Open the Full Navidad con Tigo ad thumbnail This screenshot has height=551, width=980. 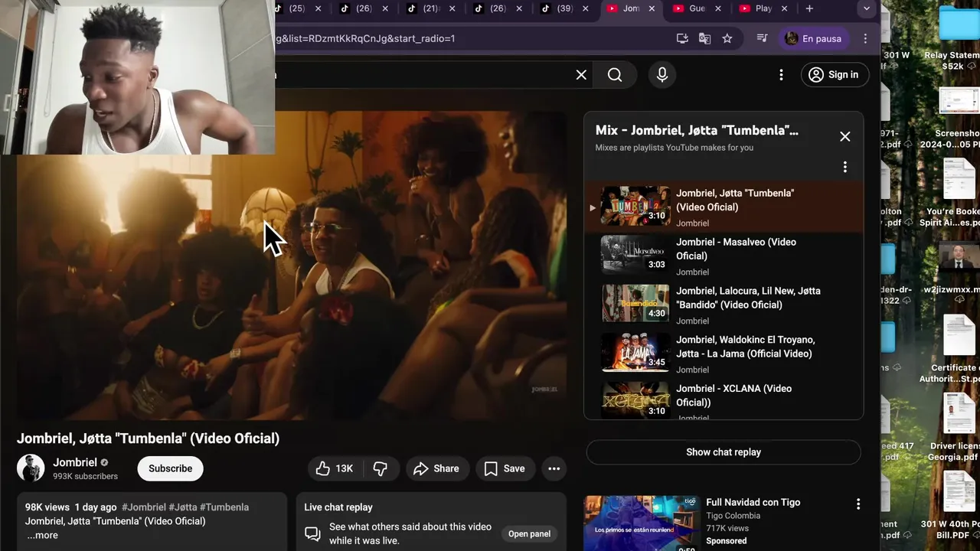click(x=642, y=523)
